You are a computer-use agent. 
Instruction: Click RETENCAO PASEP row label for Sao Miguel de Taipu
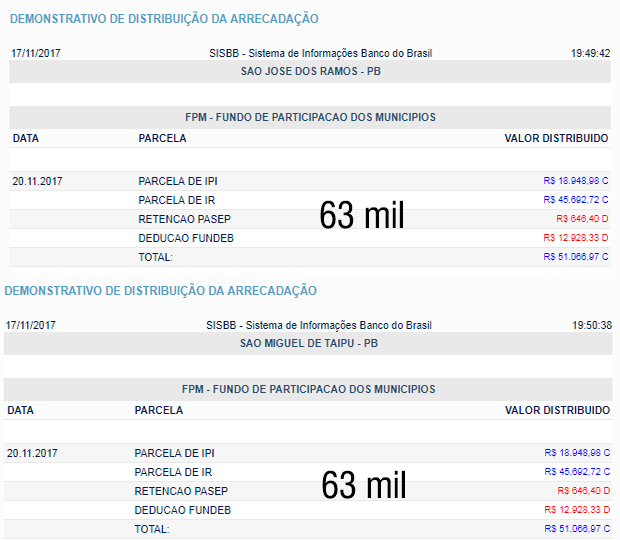pos(181,491)
